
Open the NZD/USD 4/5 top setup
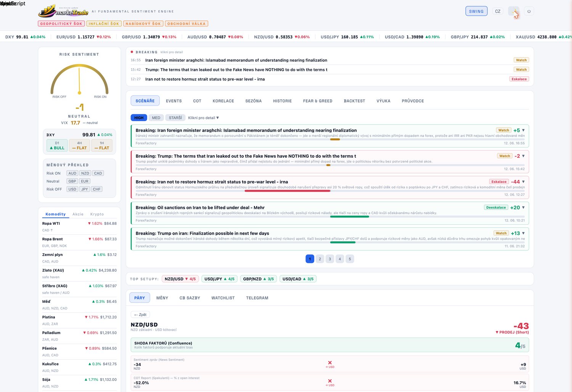tap(180, 279)
